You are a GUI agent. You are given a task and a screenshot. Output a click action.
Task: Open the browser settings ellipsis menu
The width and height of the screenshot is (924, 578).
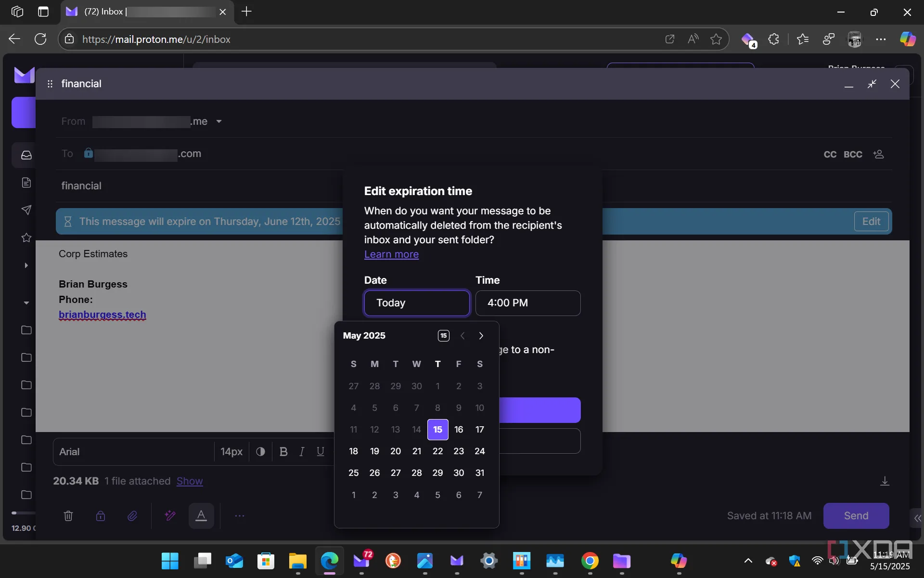point(881,39)
